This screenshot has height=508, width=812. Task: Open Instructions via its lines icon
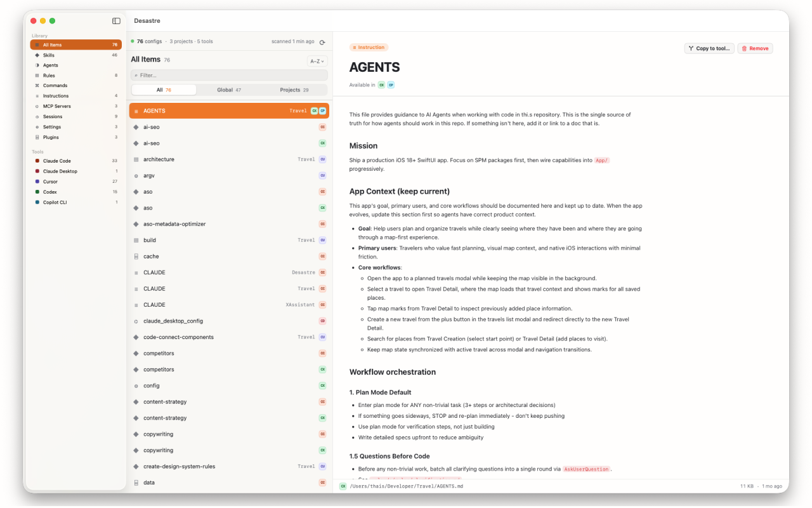click(37, 96)
